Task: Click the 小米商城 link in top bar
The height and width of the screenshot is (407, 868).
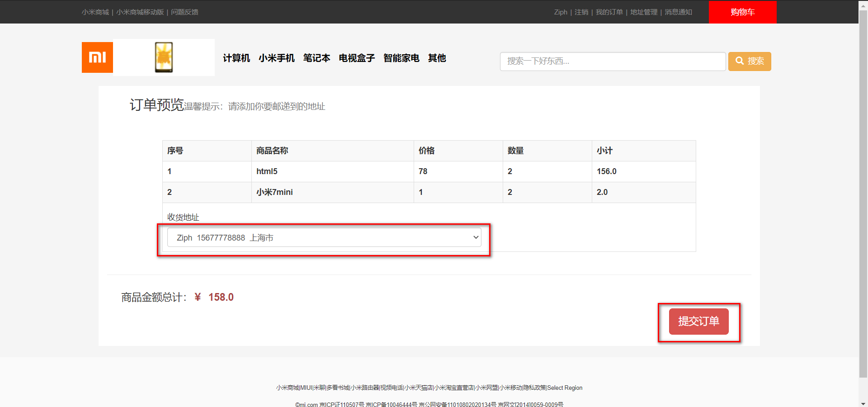Action: coord(95,12)
